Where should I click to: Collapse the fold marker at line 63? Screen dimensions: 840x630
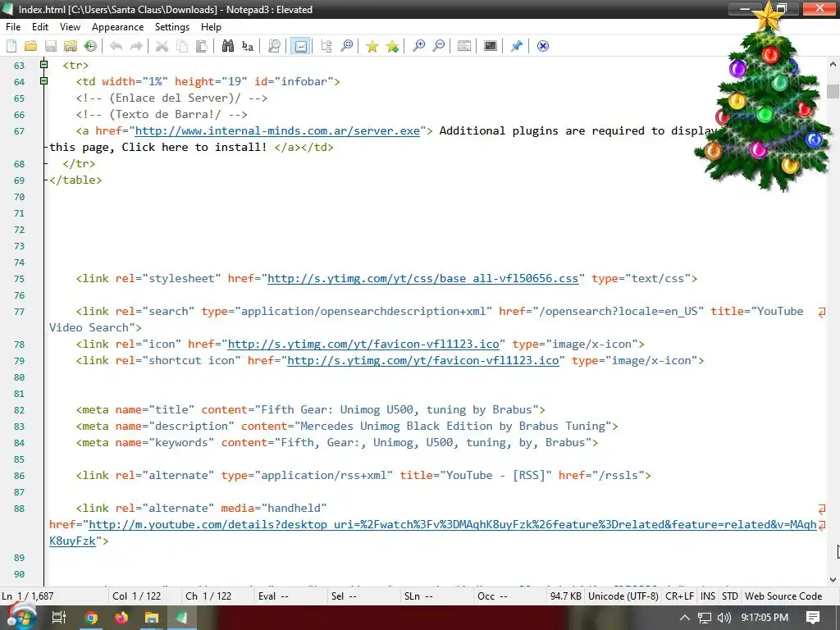click(44, 65)
